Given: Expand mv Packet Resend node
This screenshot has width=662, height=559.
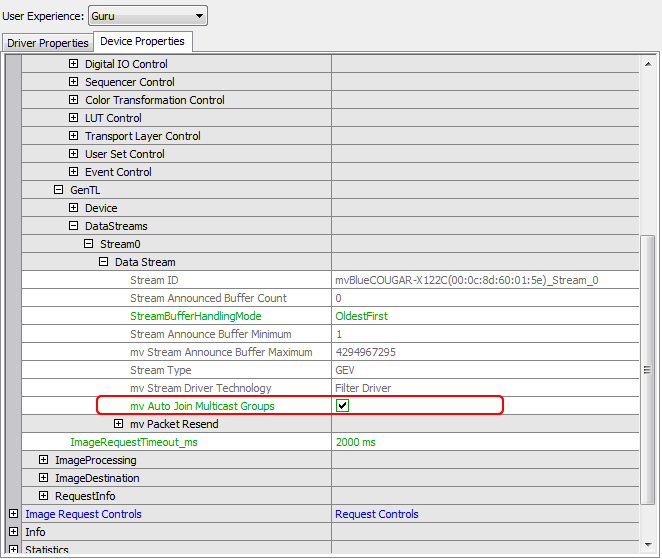Looking at the screenshot, I should [x=119, y=424].
